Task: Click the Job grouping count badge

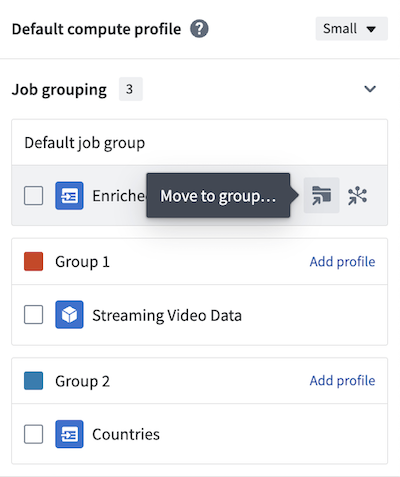Action: pyautogui.click(x=131, y=89)
